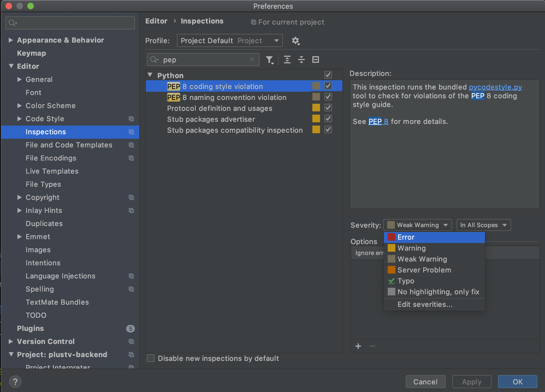Select Error severity in the menu
545x392 pixels.
point(407,237)
